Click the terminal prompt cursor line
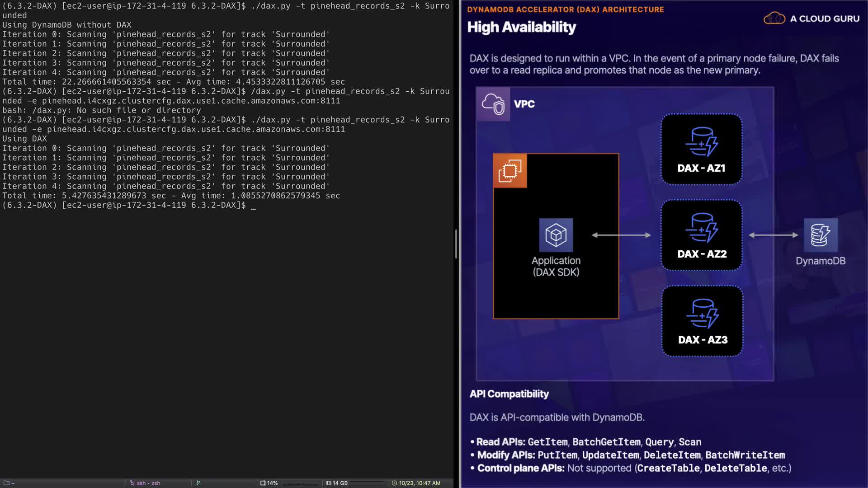Viewport: 868px width, 488px height. pyautogui.click(x=254, y=206)
